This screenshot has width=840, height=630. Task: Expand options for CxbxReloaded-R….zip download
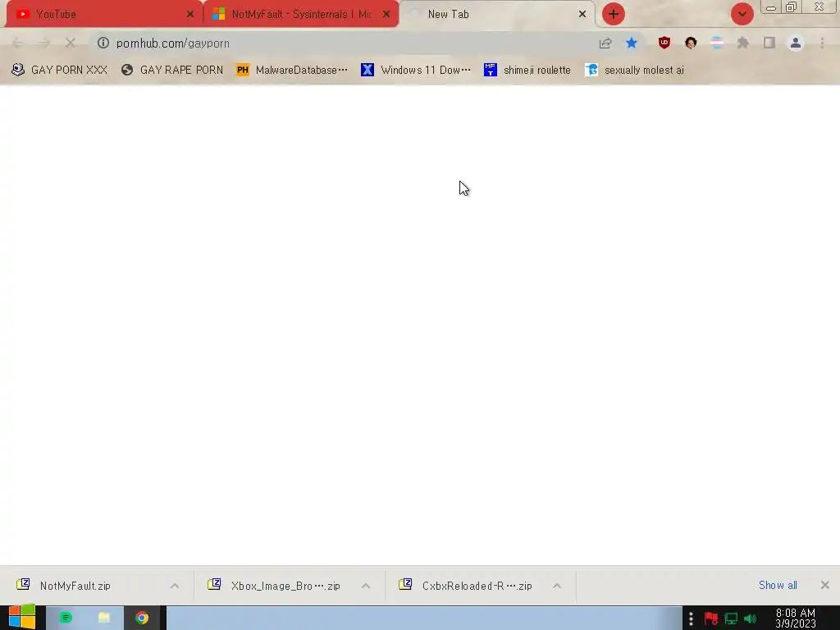[x=557, y=586]
